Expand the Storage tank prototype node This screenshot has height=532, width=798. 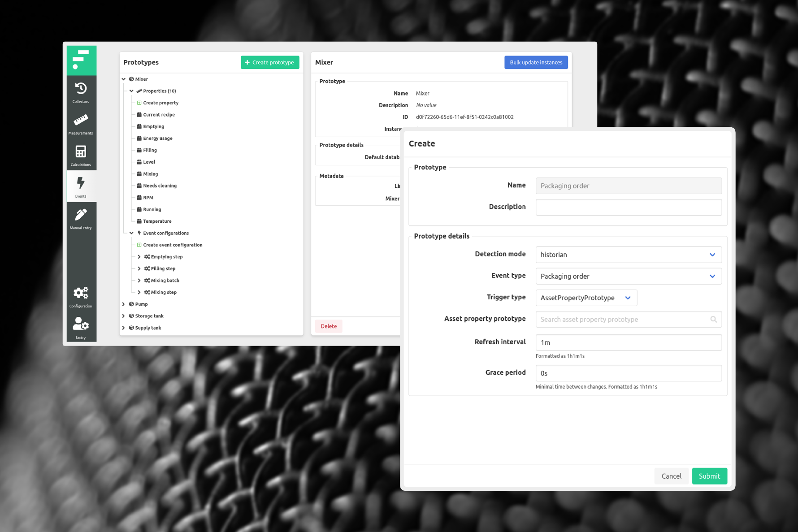(x=124, y=316)
